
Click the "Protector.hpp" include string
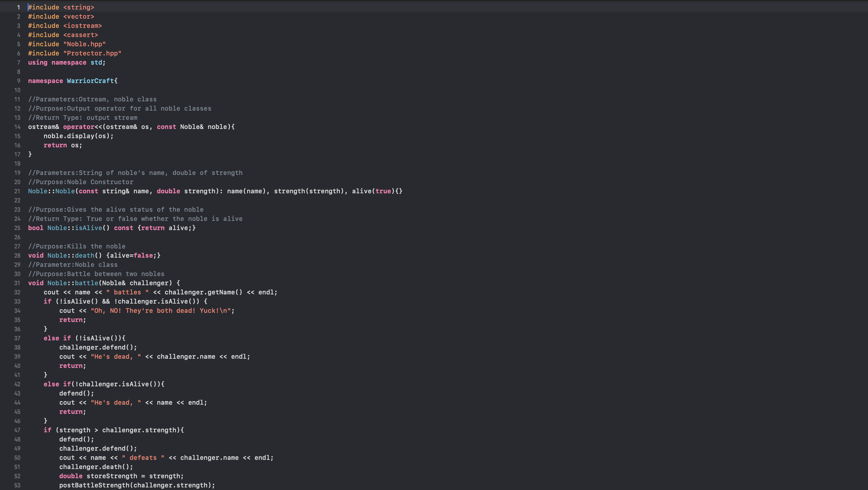(x=92, y=53)
